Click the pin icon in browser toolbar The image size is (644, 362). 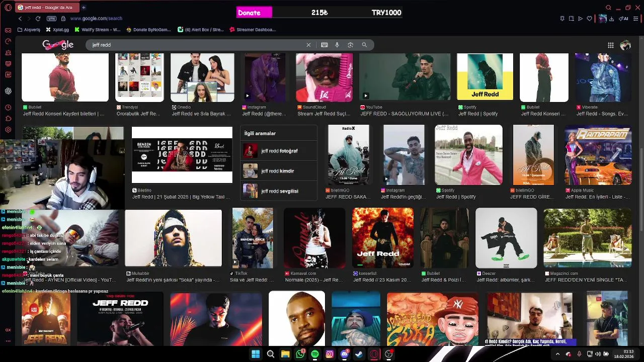(x=562, y=19)
